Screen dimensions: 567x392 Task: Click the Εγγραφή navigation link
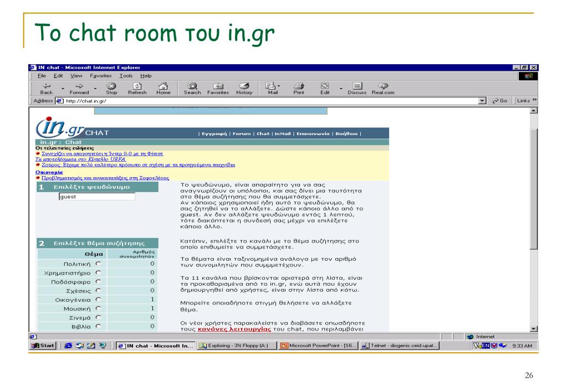point(214,133)
